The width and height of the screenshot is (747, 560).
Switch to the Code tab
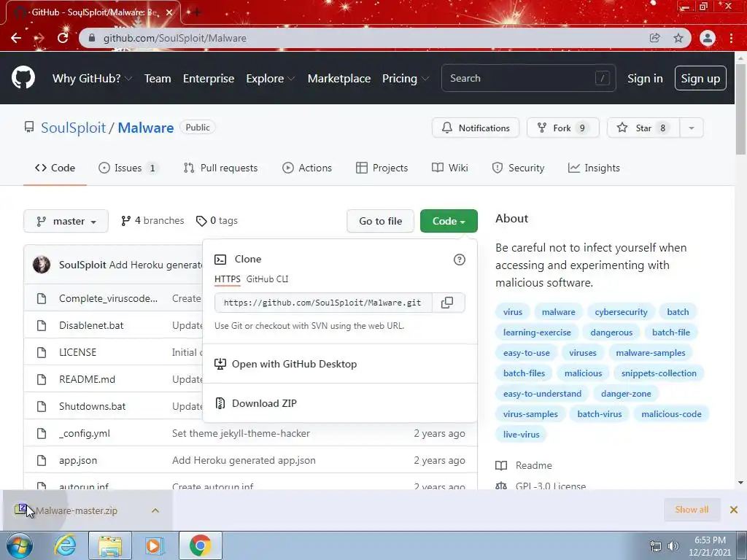point(55,168)
